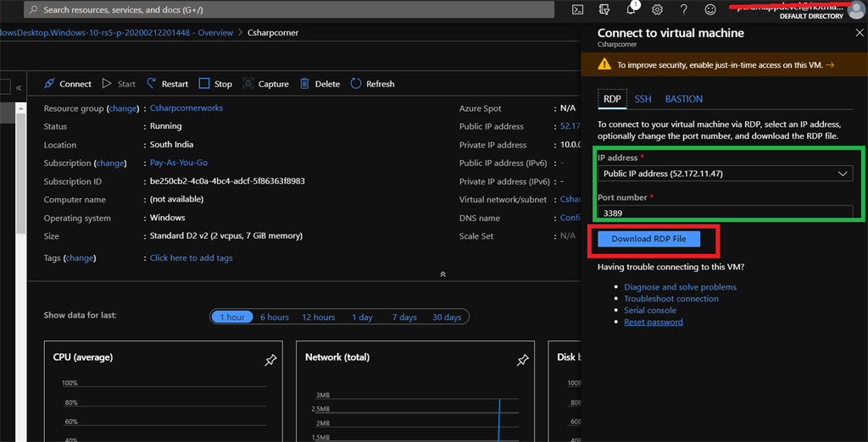The height and width of the screenshot is (442, 868).
Task: Click the Public IP address value
Action: coord(570,126)
